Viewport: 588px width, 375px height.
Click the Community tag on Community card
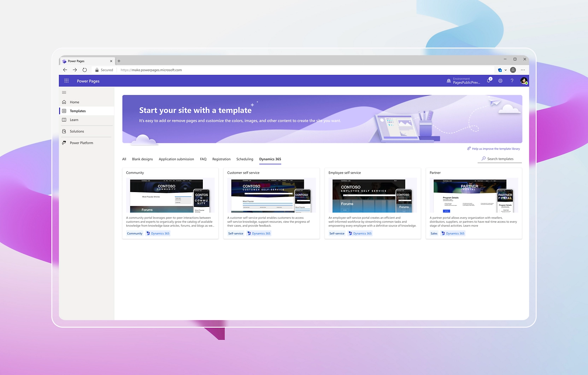tap(135, 233)
